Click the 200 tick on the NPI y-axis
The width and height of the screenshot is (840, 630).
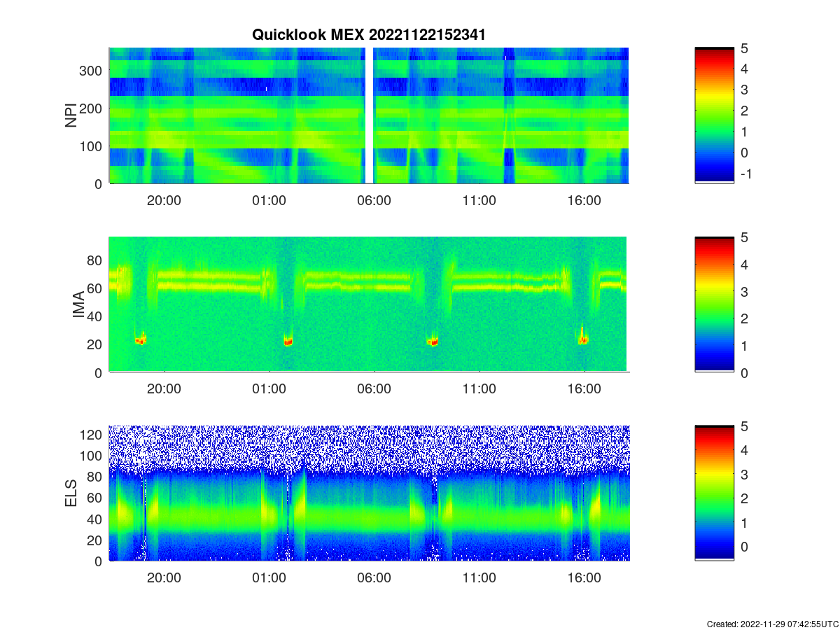pyautogui.click(x=92, y=108)
